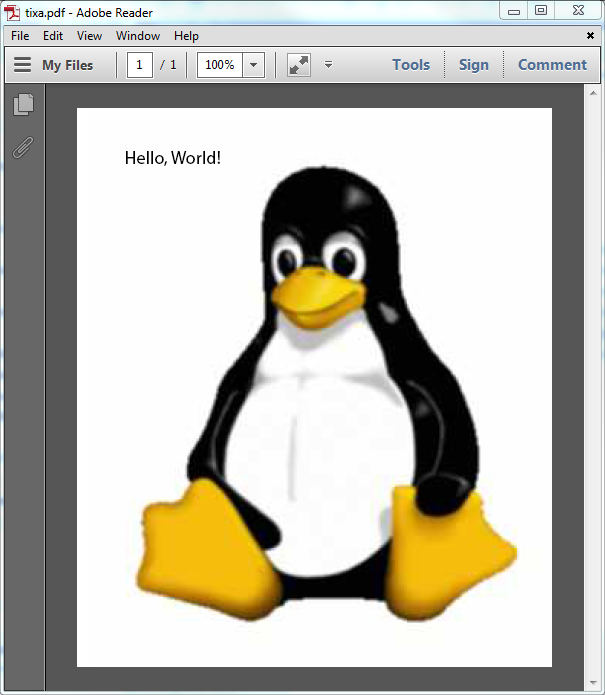Image resolution: width=605 pixels, height=695 pixels.
Task: Show the Page Thumbnails panel
Action: tap(24, 104)
